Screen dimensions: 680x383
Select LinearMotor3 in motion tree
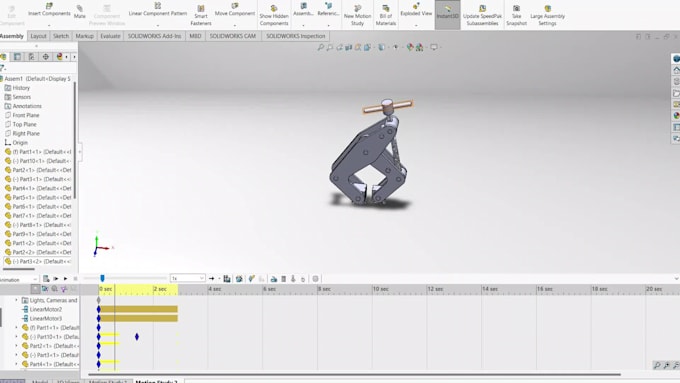coord(46,318)
